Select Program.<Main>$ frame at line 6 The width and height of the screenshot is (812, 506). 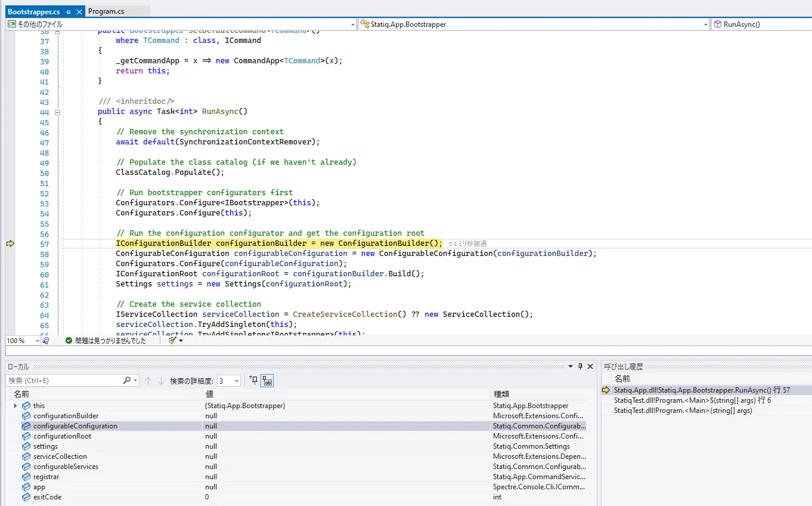(692, 400)
